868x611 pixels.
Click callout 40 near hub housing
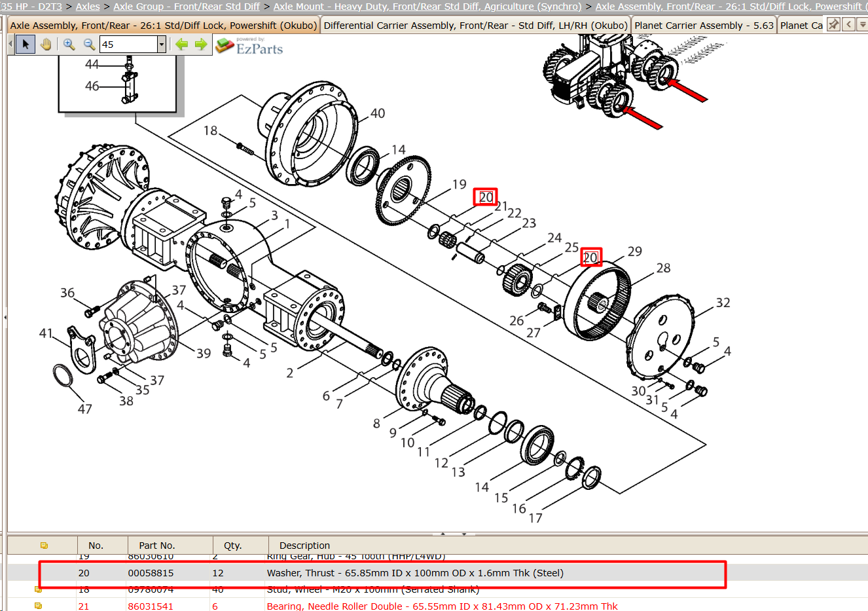[x=378, y=113]
